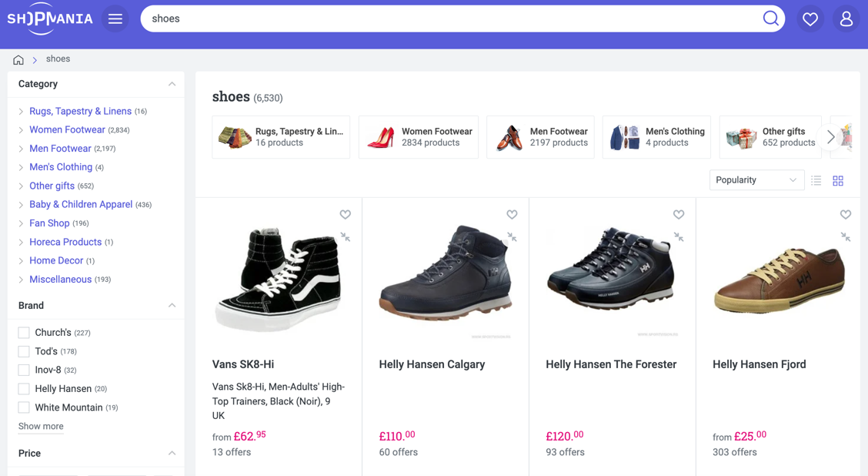Tick the Tod's brand filter
This screenshot has height=476, width=868.
click(x=23, y=351)
